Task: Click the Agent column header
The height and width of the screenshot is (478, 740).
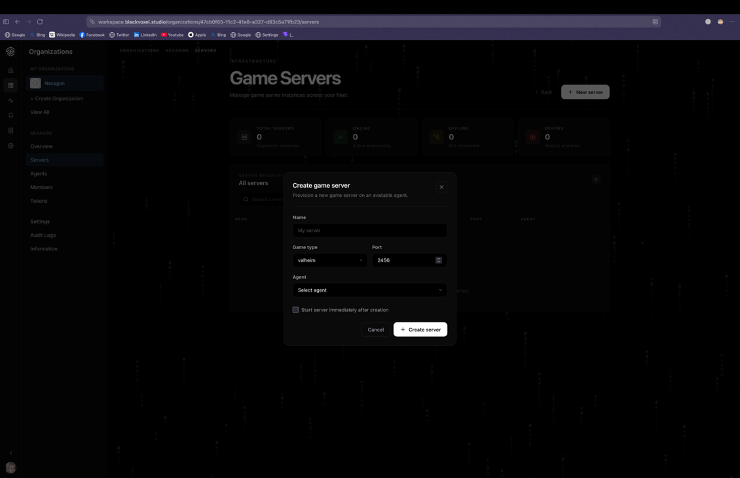Action: 528,219
